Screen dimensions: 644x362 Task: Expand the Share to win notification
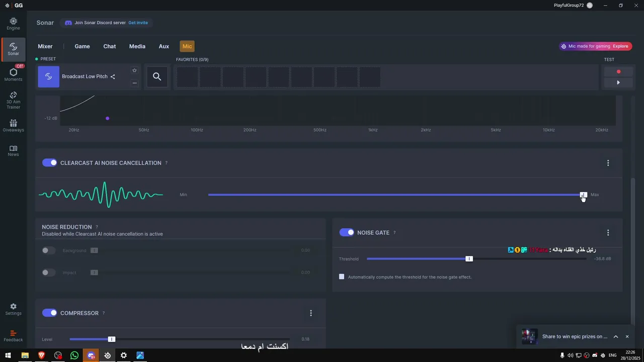tap(616, 336)
